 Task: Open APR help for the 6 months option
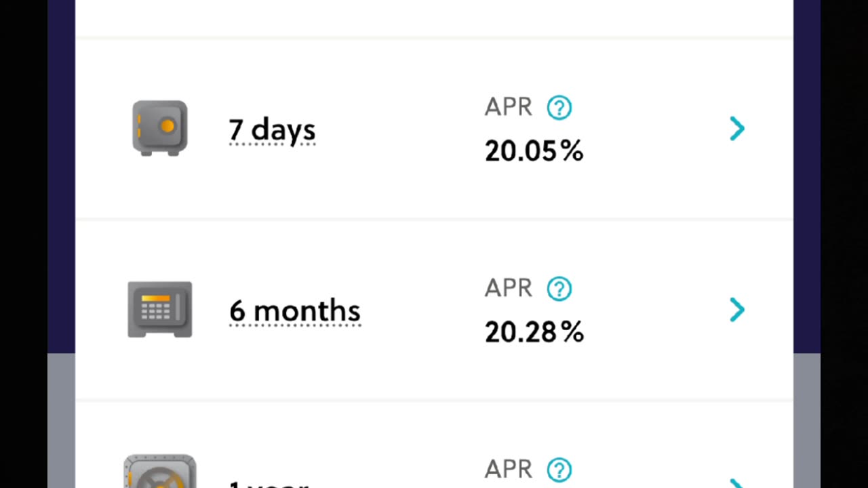559,289
